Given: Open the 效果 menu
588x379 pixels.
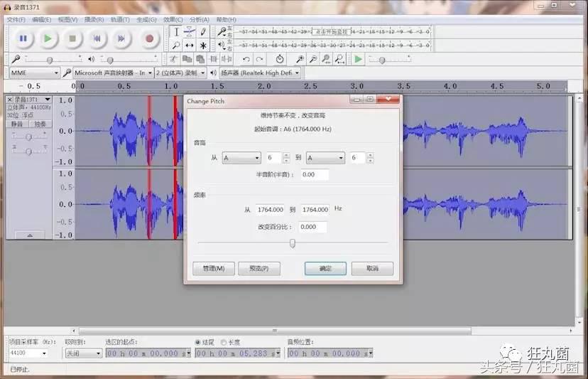Looking at the screenshot, I should [x=173, y=19].
